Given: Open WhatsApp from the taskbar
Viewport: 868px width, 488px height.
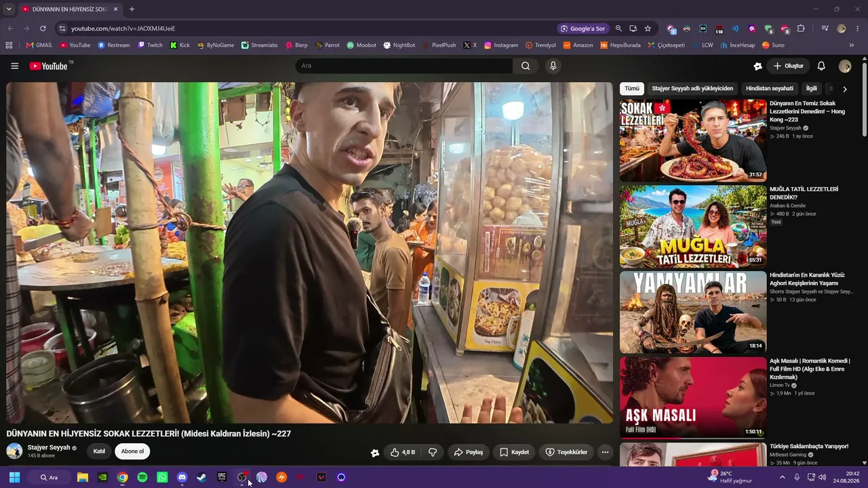Looking at the screenshot, I should (x=162, y=477).
